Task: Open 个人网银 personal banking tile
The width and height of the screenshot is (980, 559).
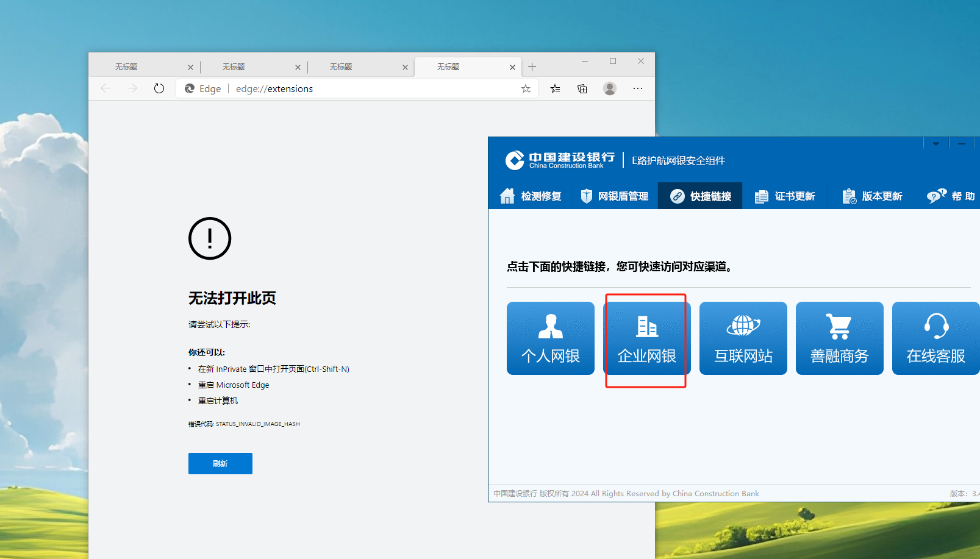Action: tap(551, 338)
